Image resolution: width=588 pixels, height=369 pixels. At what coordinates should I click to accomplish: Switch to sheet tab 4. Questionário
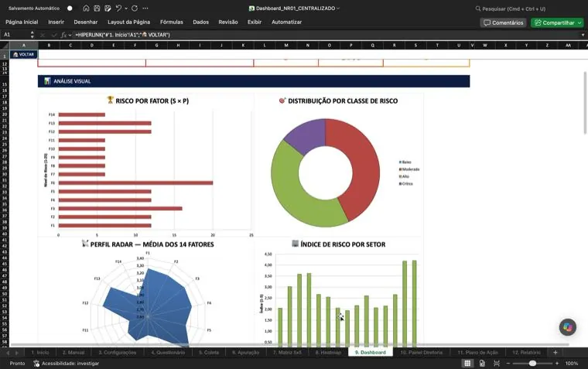[x=168, y=353]
